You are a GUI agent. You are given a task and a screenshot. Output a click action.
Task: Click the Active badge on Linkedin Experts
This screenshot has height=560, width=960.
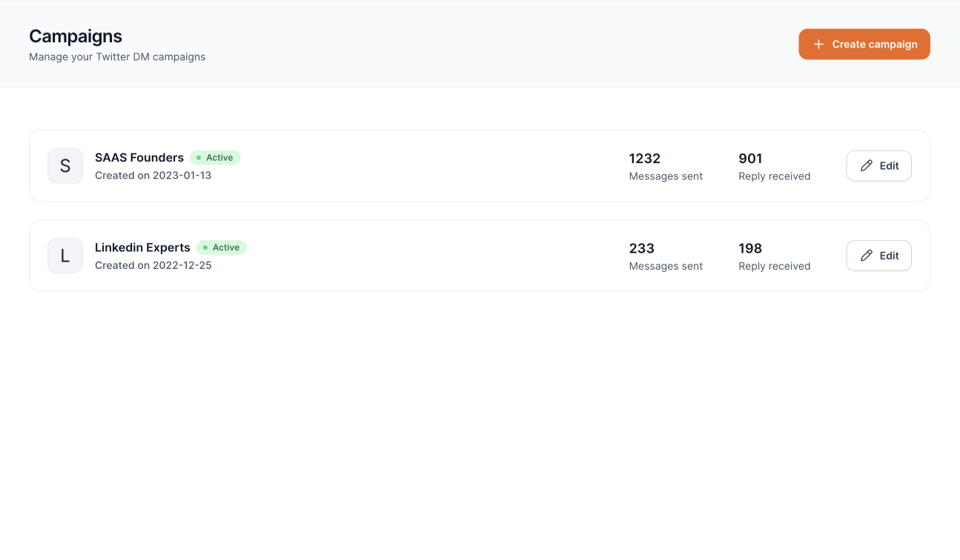pos(222,247)
